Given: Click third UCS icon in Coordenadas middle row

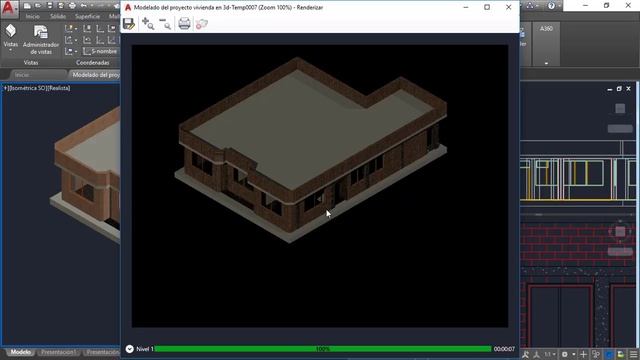Looking at the screenshot, I should [100, 40].
